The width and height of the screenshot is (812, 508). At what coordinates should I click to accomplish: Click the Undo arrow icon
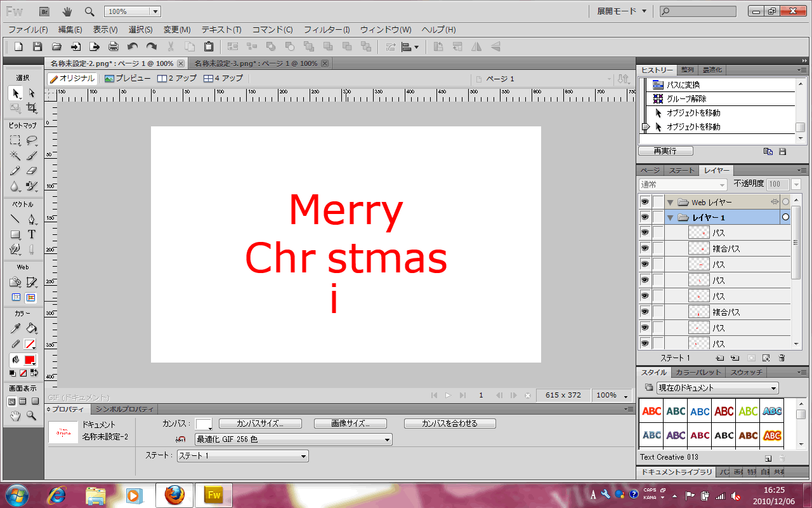133,46
